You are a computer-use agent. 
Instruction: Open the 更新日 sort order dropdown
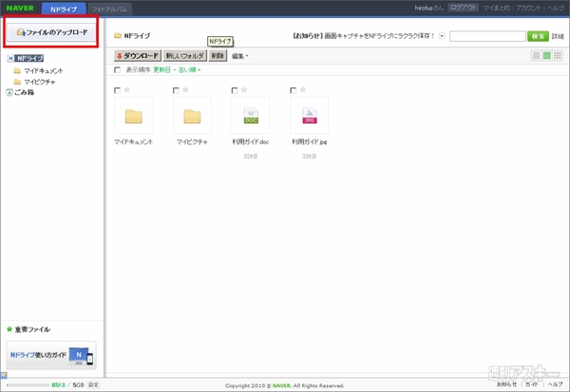click(x=161, y=69)
